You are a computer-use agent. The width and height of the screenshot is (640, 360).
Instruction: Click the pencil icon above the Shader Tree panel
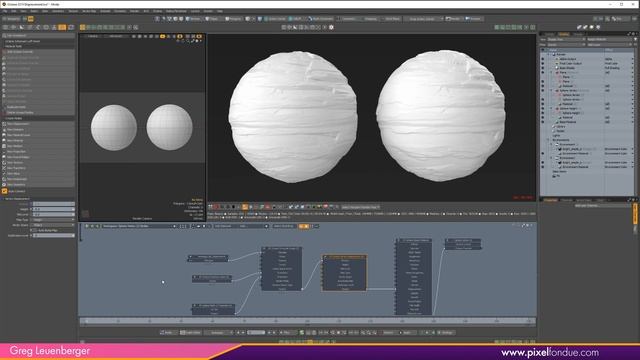point(579,27)
